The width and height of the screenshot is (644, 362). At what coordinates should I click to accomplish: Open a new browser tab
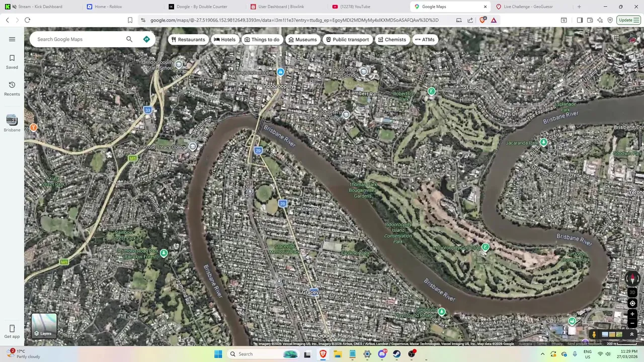[579, 7]
